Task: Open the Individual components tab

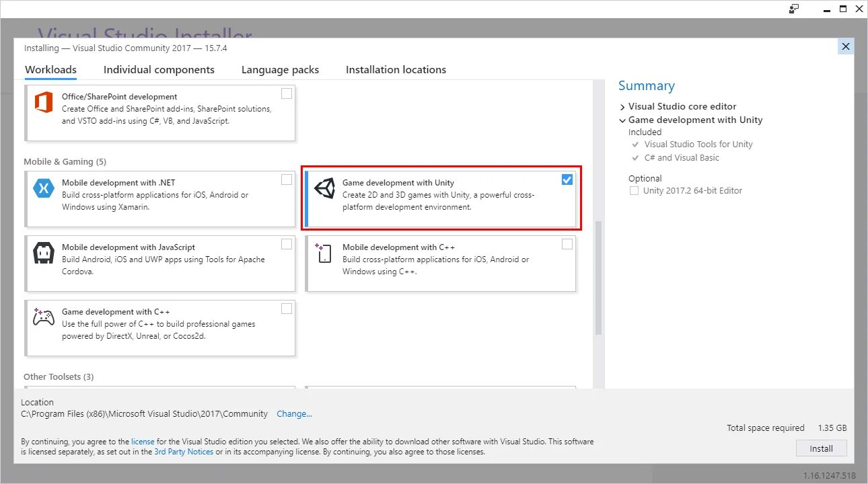Action: (159, 70)
